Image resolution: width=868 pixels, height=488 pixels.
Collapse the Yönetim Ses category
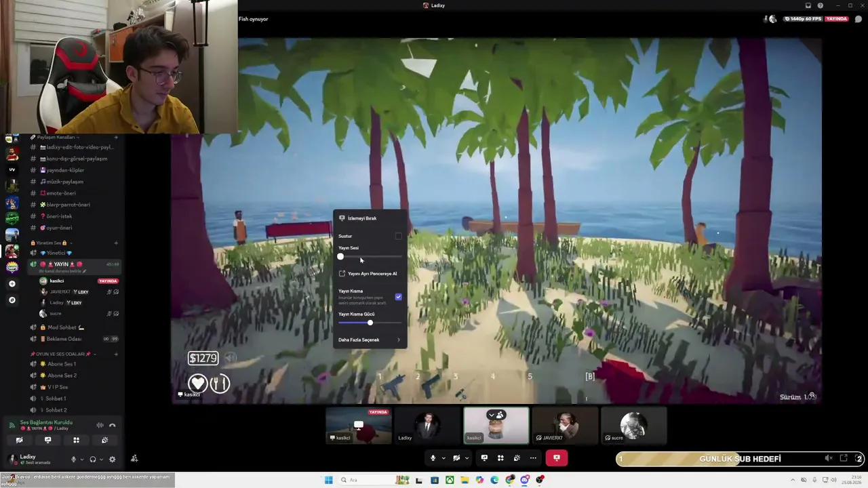(x=52, y=243)
